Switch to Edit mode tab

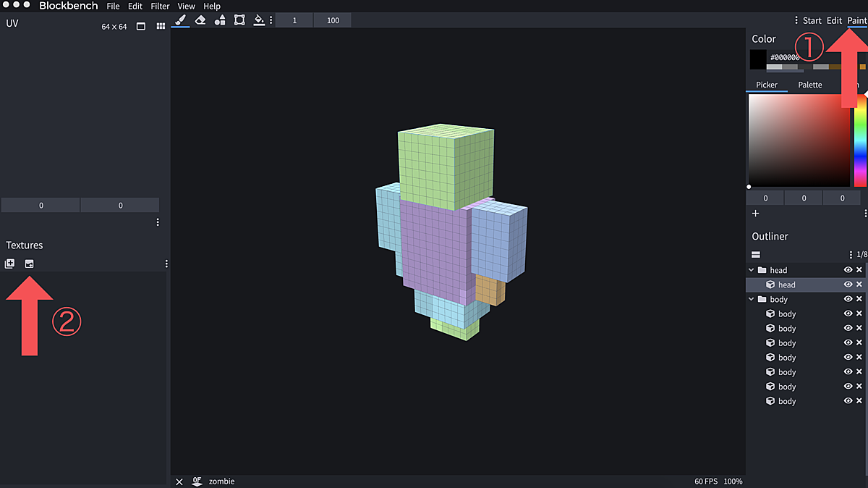pos(835,20)
